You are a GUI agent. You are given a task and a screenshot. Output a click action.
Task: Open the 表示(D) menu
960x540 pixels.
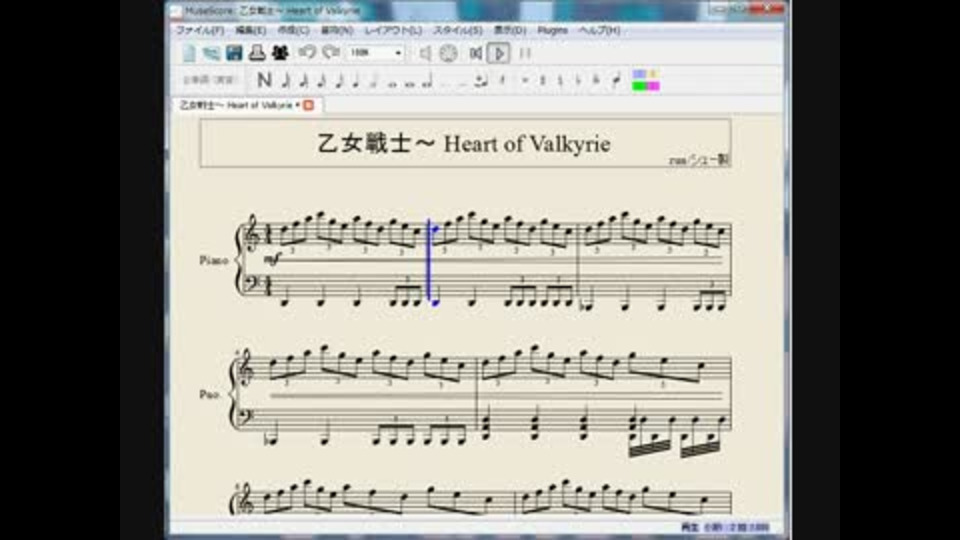click(x=510, y=30)
